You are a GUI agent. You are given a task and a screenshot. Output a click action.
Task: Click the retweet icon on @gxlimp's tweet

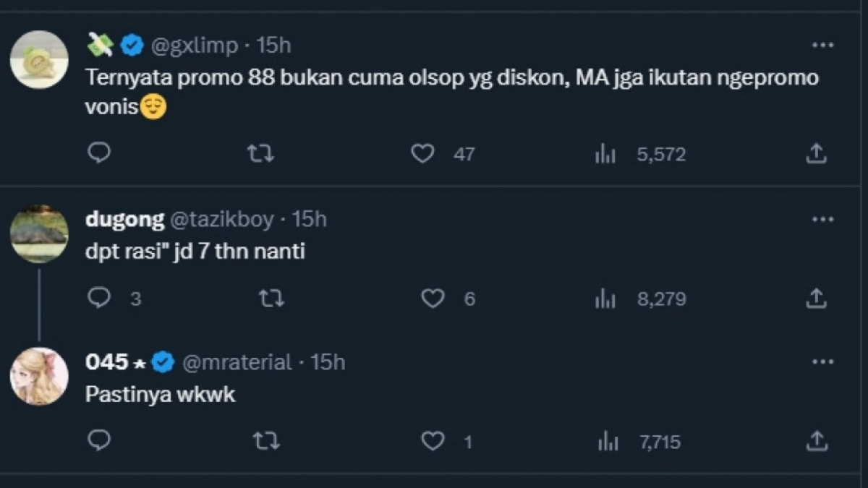(x=260, y=153)
